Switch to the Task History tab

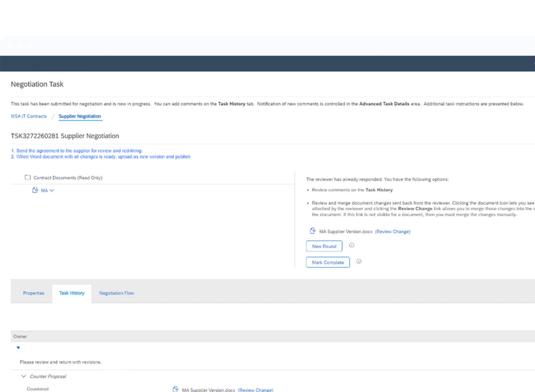72,293
